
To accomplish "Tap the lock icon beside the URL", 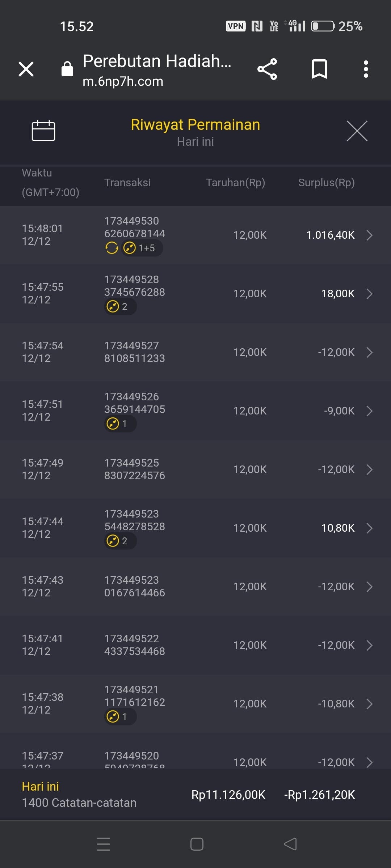I will coord(67,69).
